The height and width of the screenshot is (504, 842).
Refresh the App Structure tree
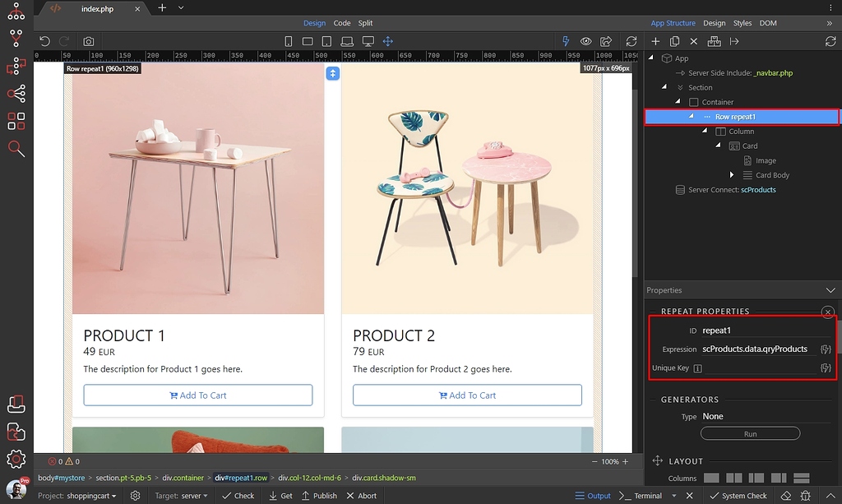pos(830,41)
